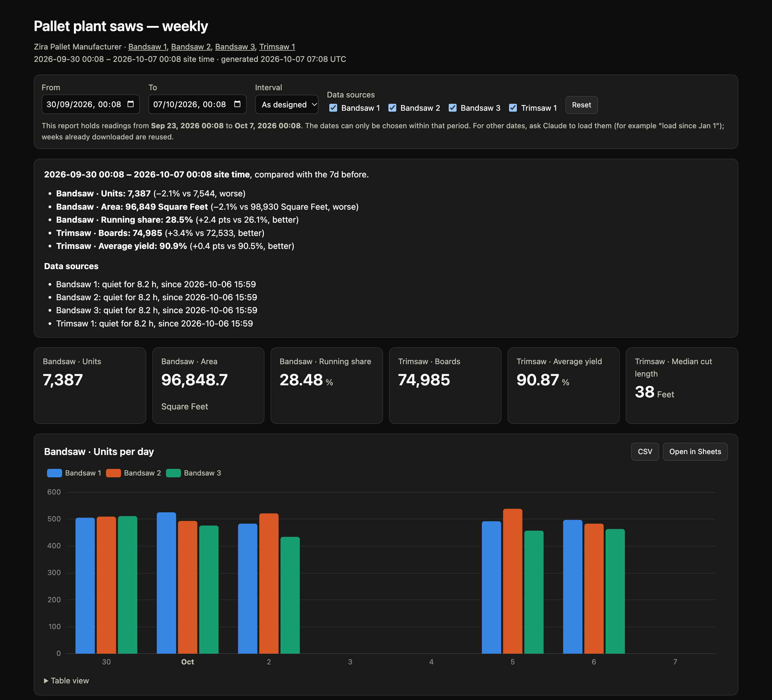Click the 'Trimsaw · Average yield: 90.9%' bullet
The width and height of the screenshot is (772, 700).
click(x=175, y=246)
